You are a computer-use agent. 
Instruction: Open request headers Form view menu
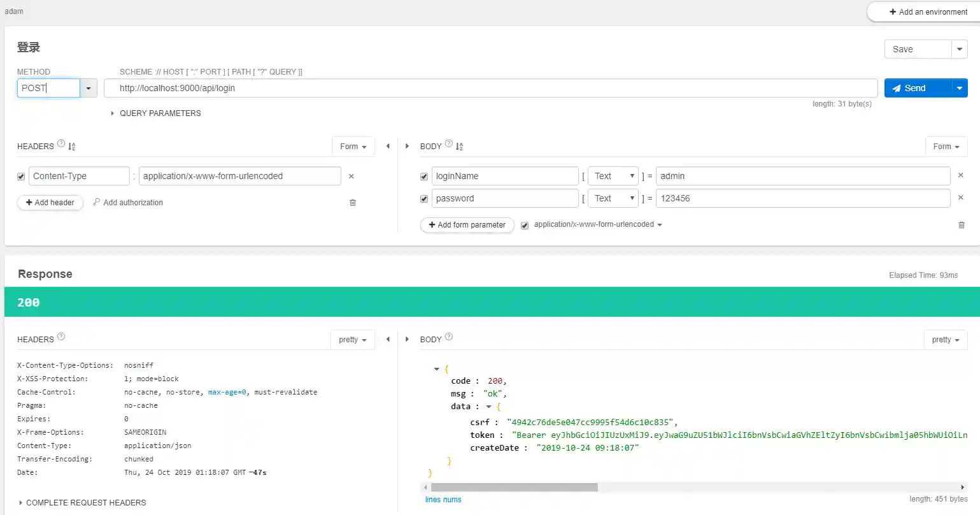[353, 147]
